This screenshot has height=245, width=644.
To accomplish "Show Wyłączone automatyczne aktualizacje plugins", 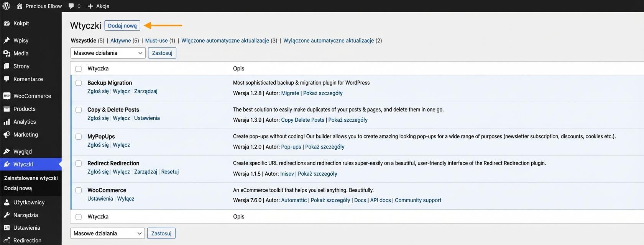I will pyautogui.click(x=329, y=41).
